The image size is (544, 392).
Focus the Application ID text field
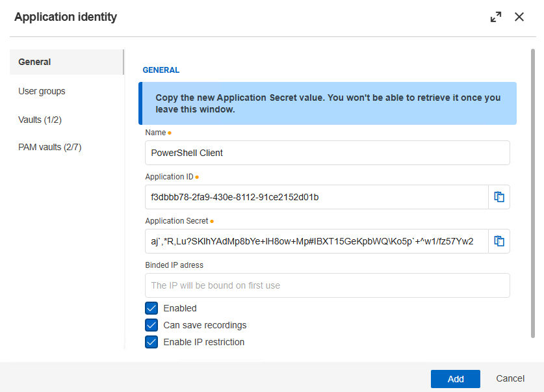[316, 197]
